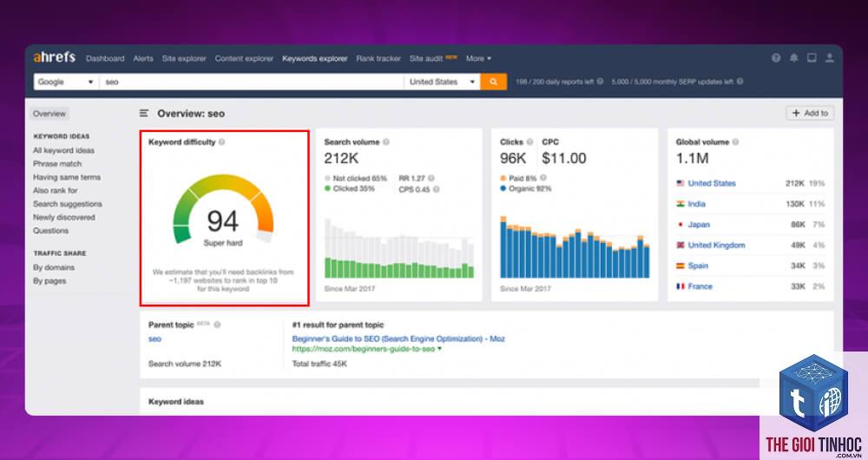The image size is (868, 460).
Task: Open the Spain country link
Action: pyautogui.click(x=698, y=266)
